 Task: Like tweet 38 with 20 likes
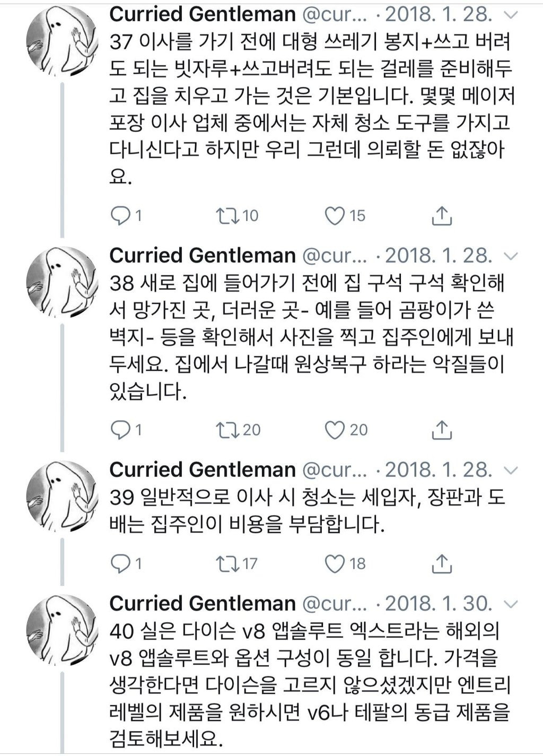tap(335, 430)
